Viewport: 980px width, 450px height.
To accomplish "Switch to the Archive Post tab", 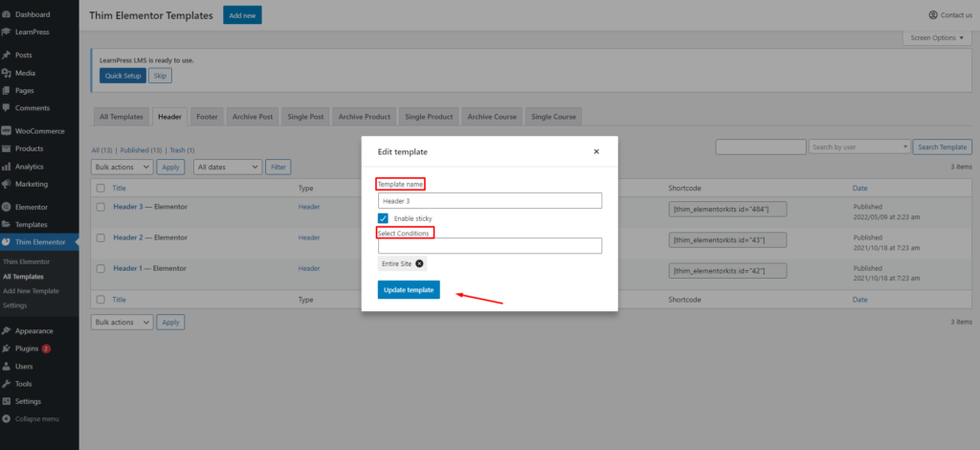I will point(253,117).
